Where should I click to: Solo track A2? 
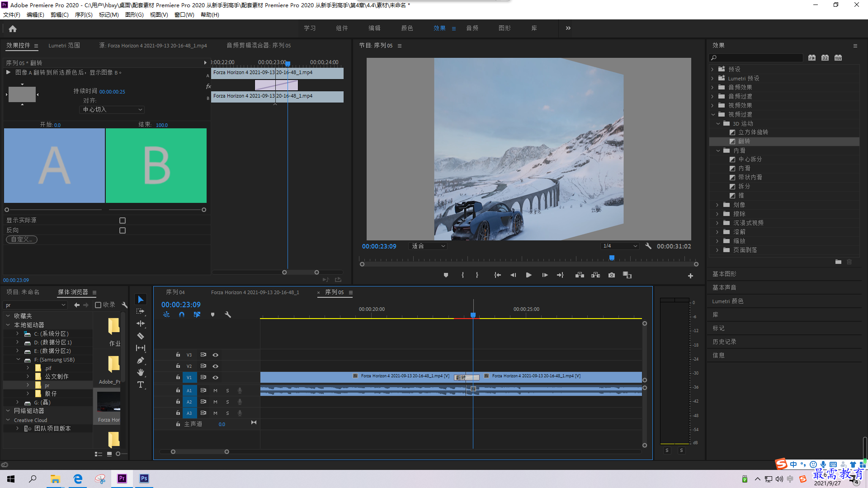227,402
